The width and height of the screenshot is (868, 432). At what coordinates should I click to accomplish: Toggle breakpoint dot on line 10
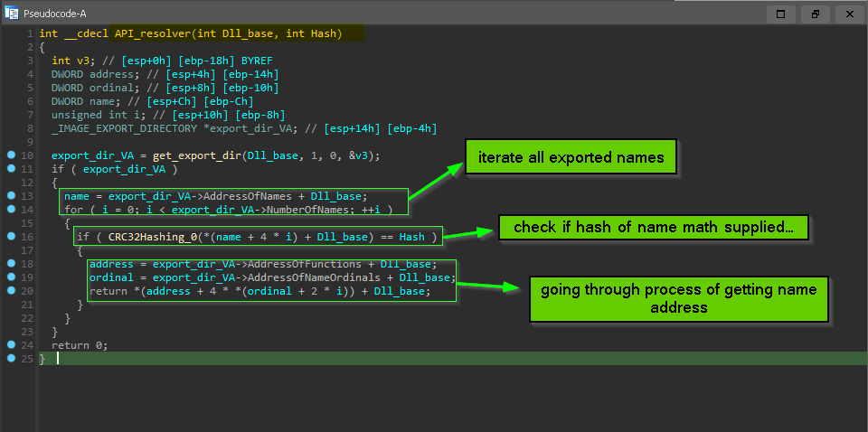coord(11,155)
